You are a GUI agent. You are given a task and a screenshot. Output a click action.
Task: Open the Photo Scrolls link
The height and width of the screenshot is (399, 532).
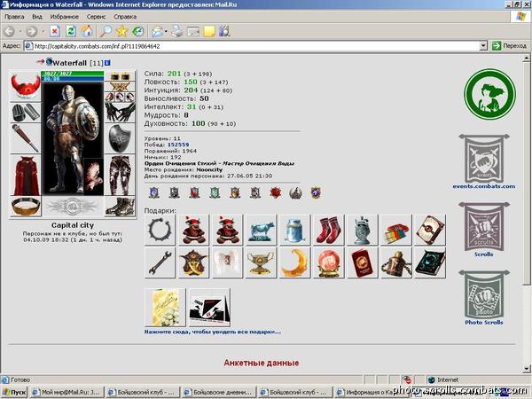coord(483,323)
